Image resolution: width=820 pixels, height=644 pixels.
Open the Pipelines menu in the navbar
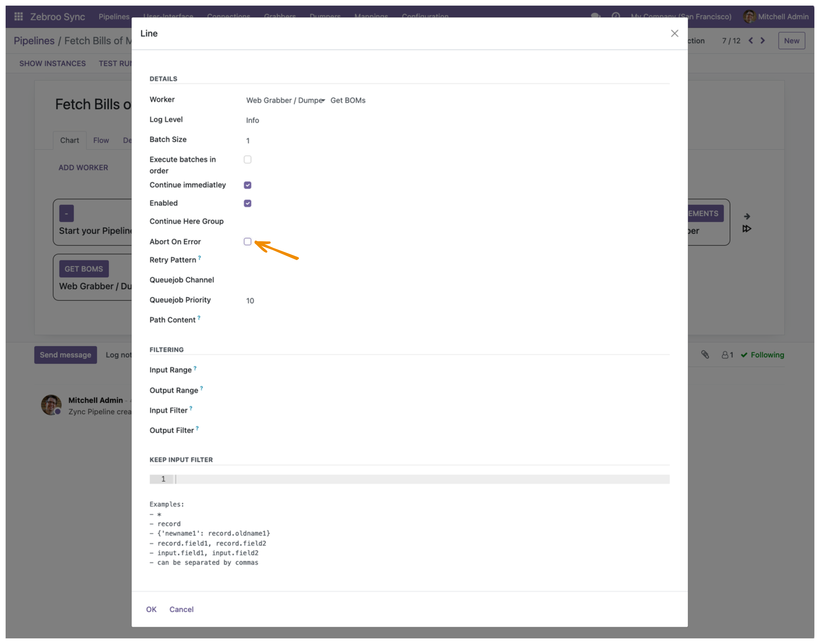pyautogui.click(x=114, y=17)
